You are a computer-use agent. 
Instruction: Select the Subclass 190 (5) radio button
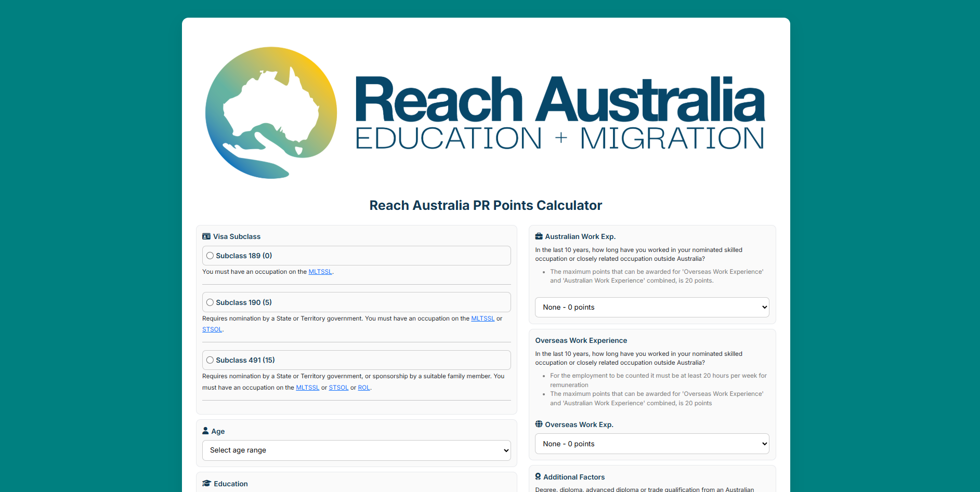click(210, 302)
